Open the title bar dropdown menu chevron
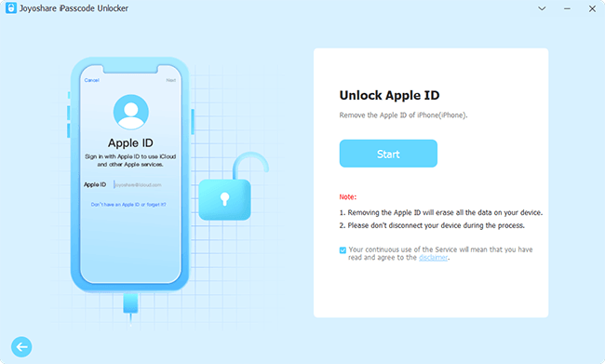 tap(542, 8)
